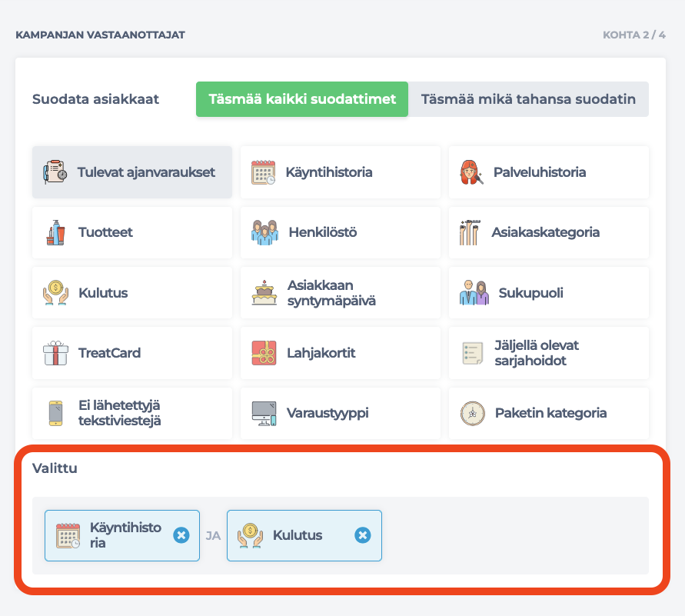This screenshot has width=685, height=616.
Task: Pick the 'Palveluhistoria' filter label
Action: pos(540,172)
